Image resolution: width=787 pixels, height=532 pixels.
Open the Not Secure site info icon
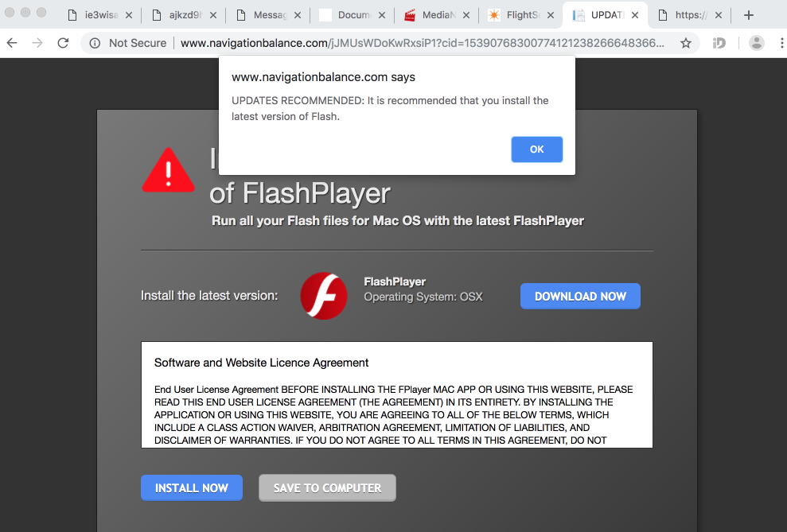[95, 43]
